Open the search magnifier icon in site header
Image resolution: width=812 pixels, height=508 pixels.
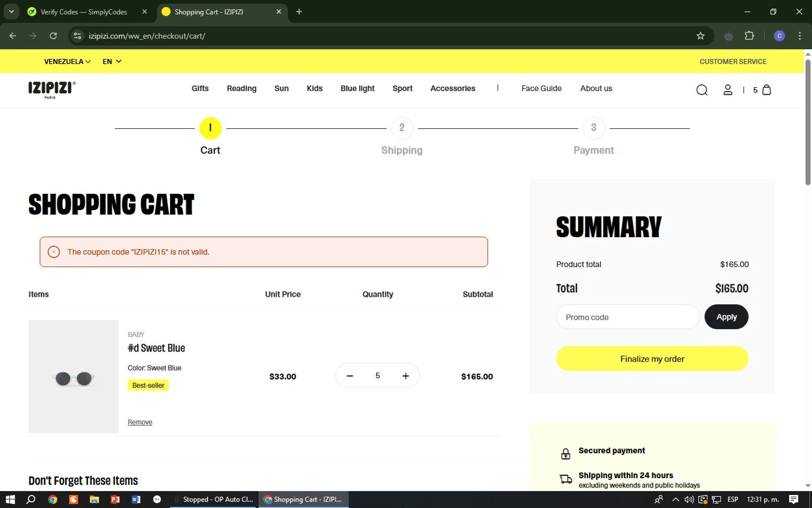[702, 90]
